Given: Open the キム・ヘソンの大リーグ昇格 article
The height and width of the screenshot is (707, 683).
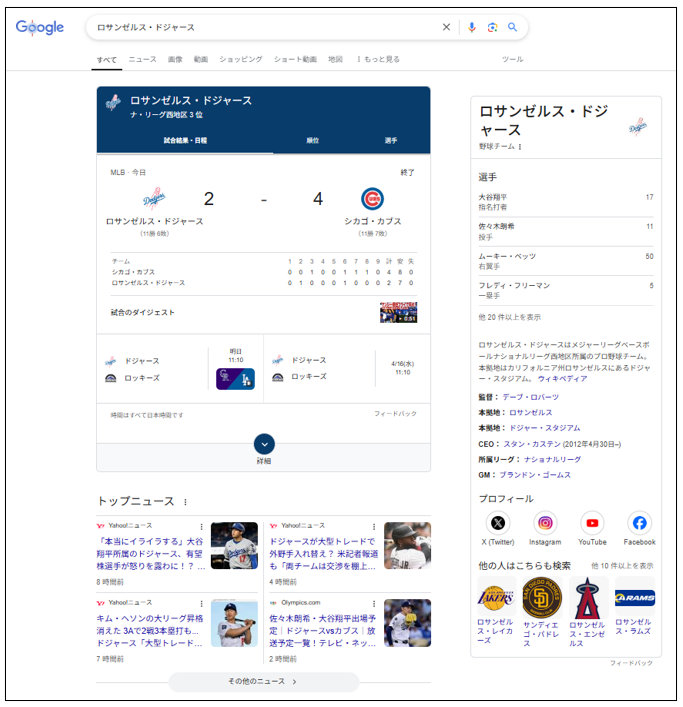Looking at the screenshot, I should click(150, 630).
